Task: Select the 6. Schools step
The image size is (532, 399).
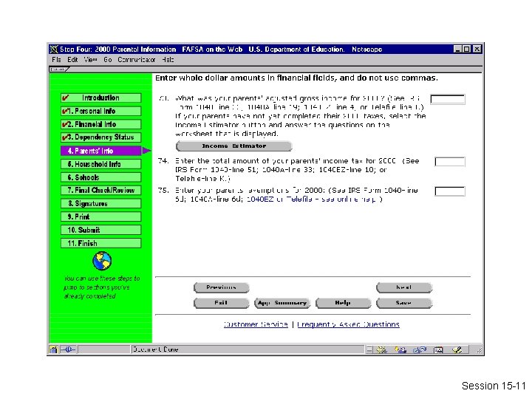Action: coord(101,177)
